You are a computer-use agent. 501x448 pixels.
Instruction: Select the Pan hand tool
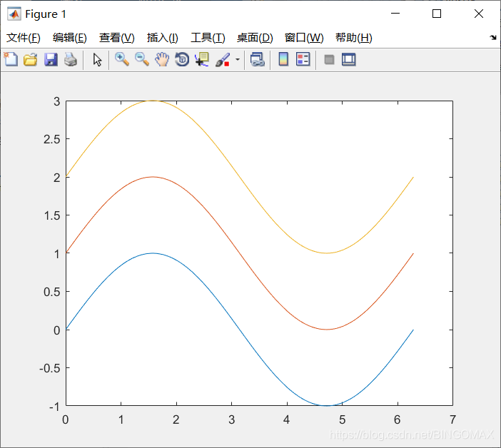point(162,60)
